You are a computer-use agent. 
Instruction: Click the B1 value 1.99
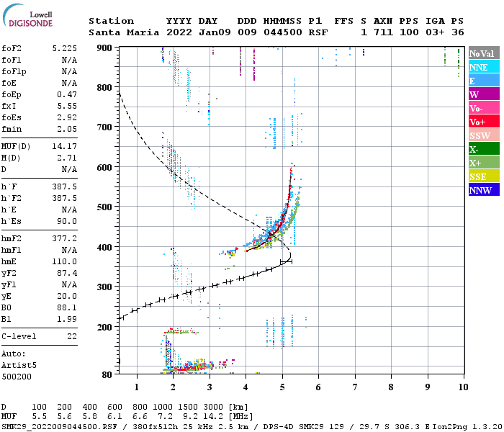67,319
